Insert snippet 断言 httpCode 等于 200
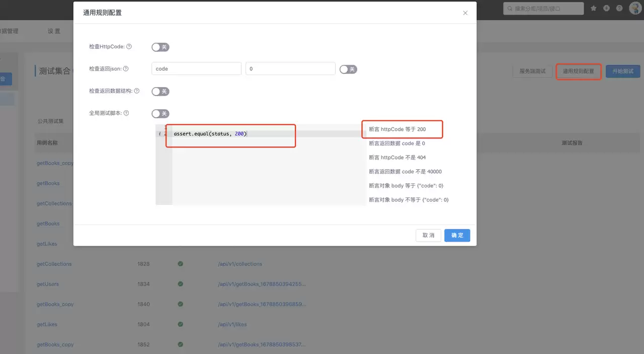Viewport: 644px width, 354px height. pos(397,129)
